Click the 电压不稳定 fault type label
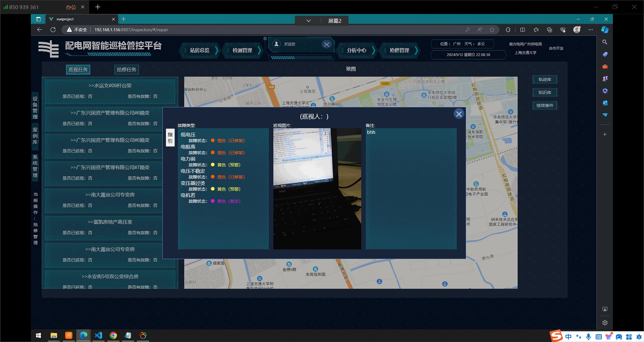The image size is (644, 342). [193, 171]
